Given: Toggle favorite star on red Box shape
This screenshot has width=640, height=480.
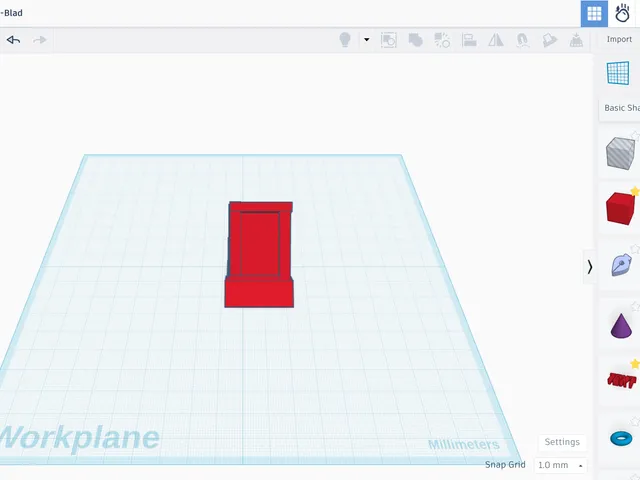Looking at the screenshot, I should tap(635, 191).
